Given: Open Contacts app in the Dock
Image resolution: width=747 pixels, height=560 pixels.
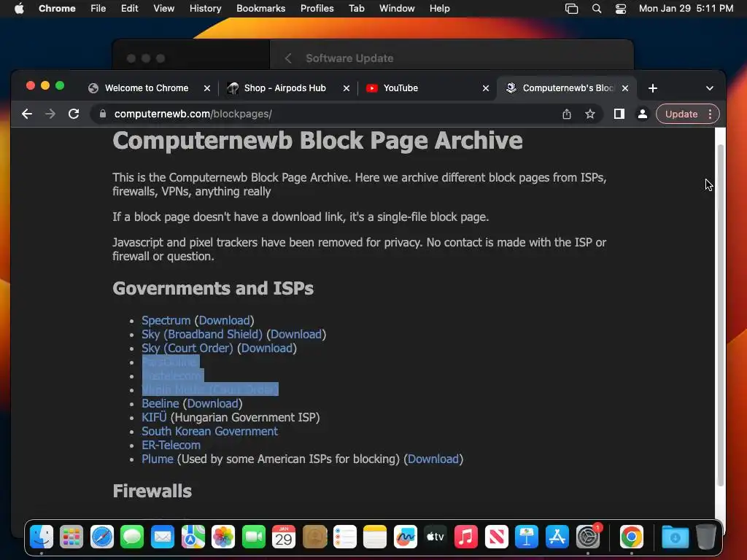Looking at the screenshot, I should tap(314, 537).
